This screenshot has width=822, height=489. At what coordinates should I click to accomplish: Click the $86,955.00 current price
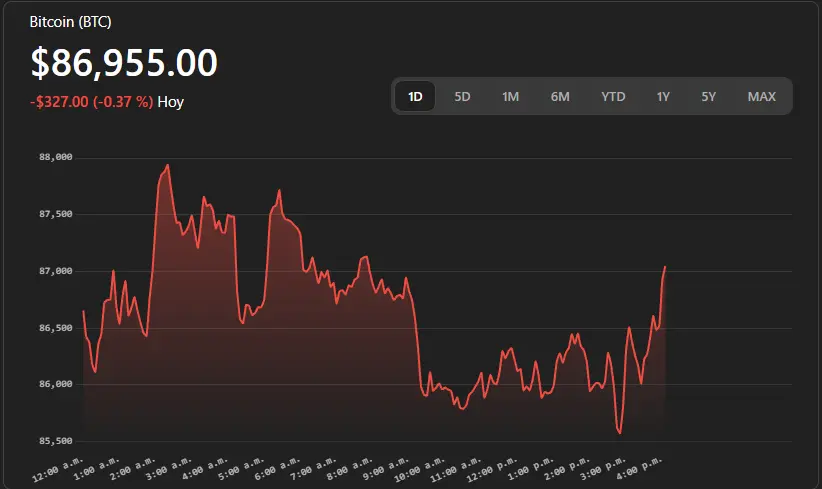tap(124, 63)
